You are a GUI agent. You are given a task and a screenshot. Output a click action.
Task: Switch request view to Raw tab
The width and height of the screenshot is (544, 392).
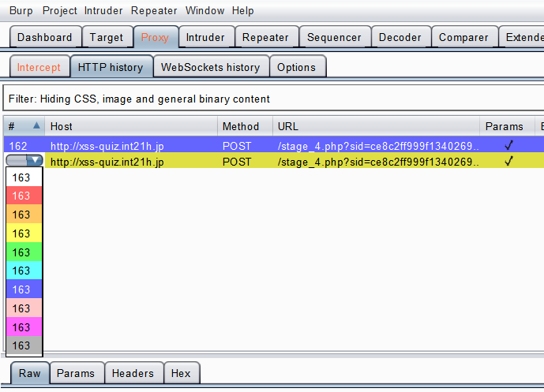[30, 373]
